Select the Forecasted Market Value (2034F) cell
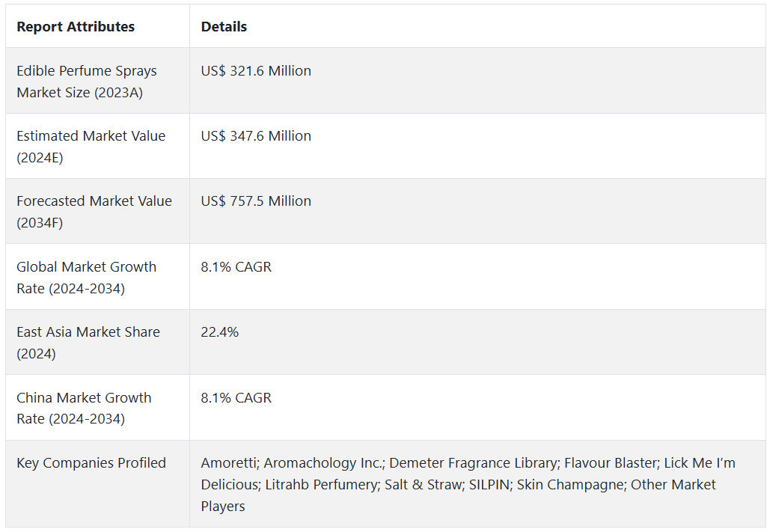770x532 pixels. (x=94, y=212)
